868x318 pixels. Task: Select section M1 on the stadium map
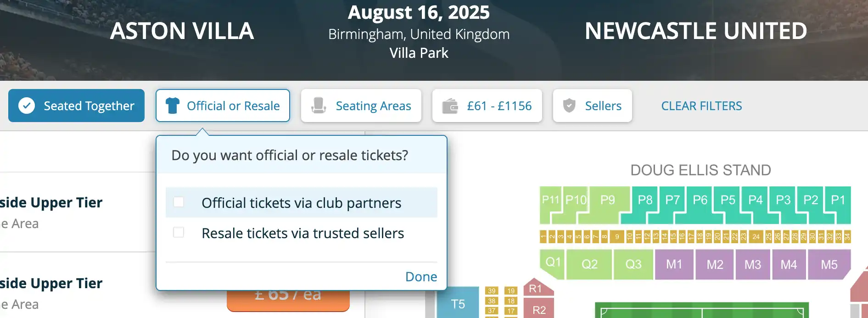tap(674, 264)
